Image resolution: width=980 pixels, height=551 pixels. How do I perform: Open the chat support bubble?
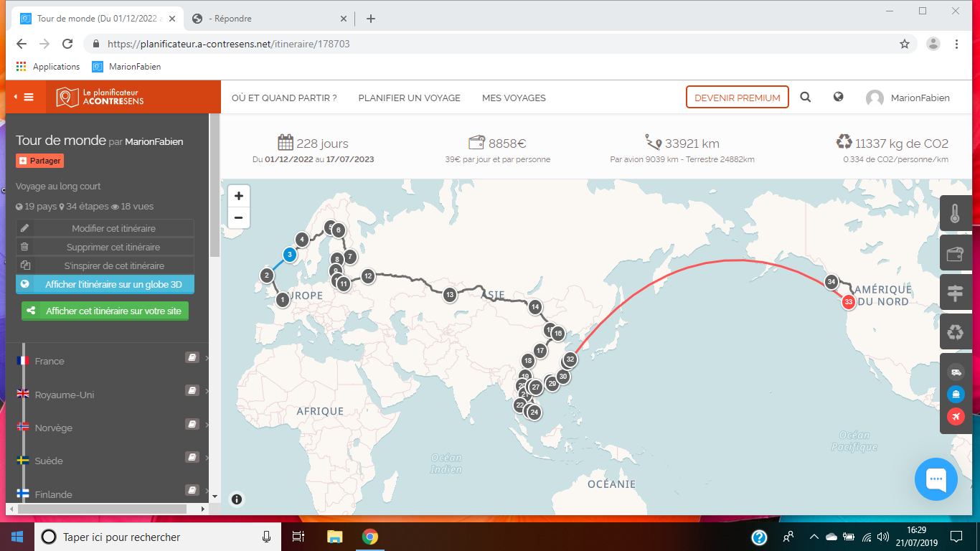936,479
